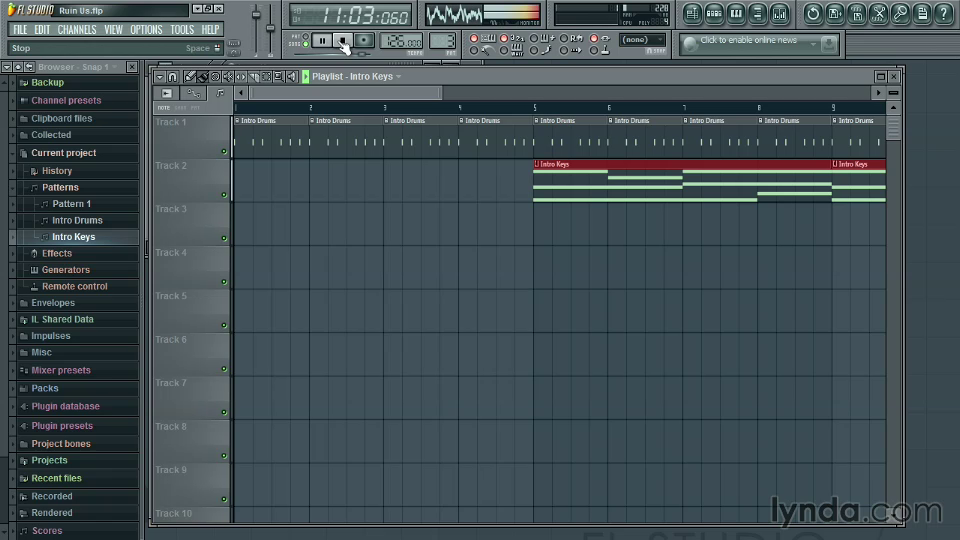
Task: Select the Slip tool in Playlist toolbar
Action: (241, 77)
